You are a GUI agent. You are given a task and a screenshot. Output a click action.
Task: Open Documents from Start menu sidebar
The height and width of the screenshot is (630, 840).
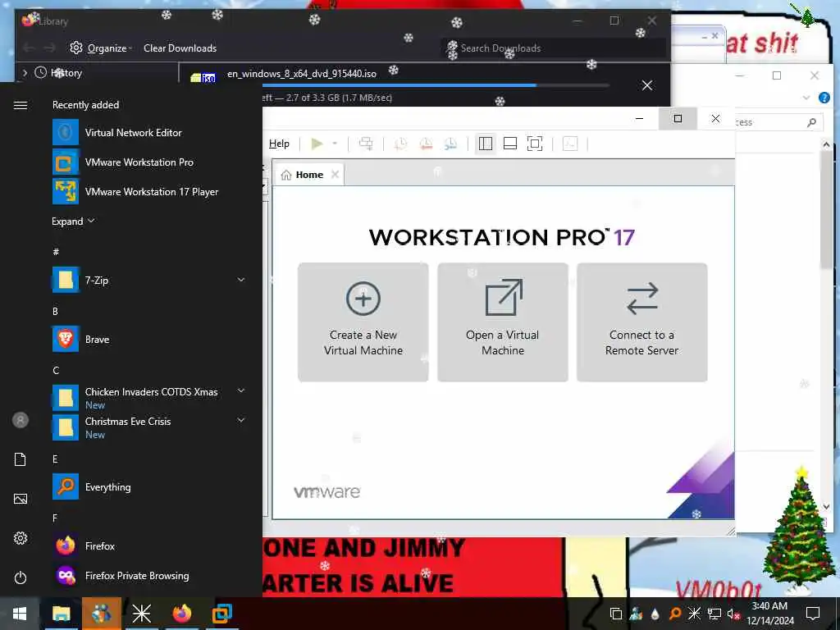click(21, 459)
